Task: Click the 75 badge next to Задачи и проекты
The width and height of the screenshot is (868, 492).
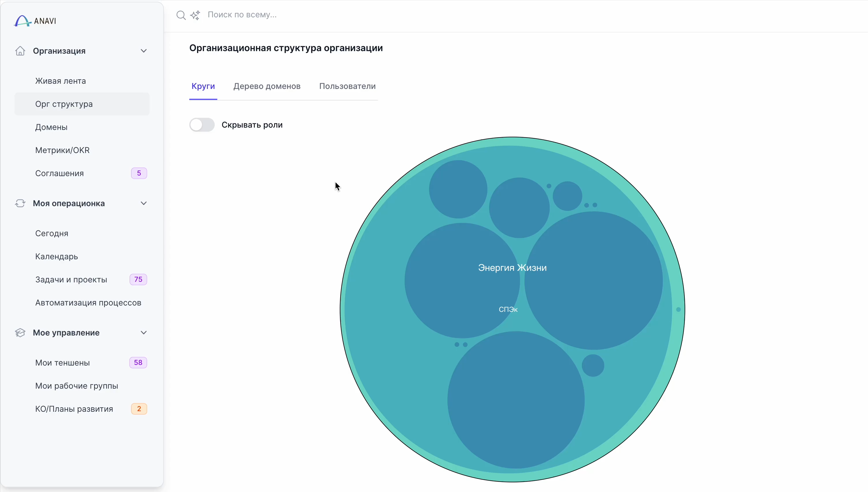Action: 138,279
